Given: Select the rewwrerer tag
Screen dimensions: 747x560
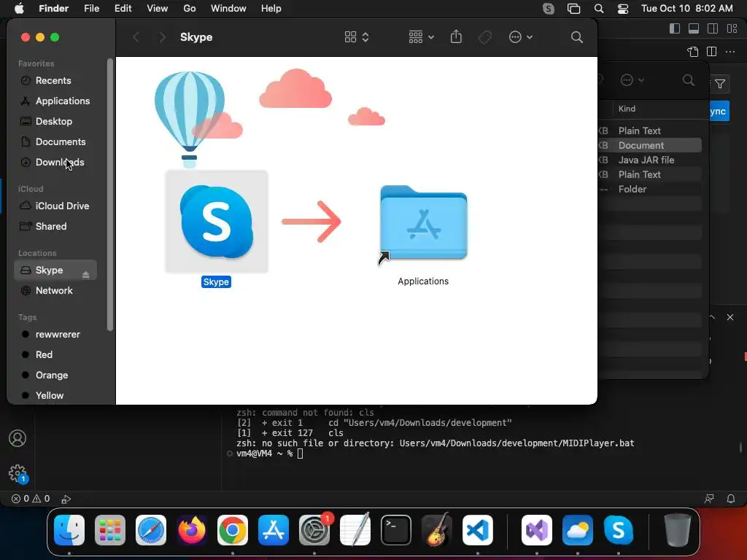Looking at the screenshot, I should click(x=58, y=334).
